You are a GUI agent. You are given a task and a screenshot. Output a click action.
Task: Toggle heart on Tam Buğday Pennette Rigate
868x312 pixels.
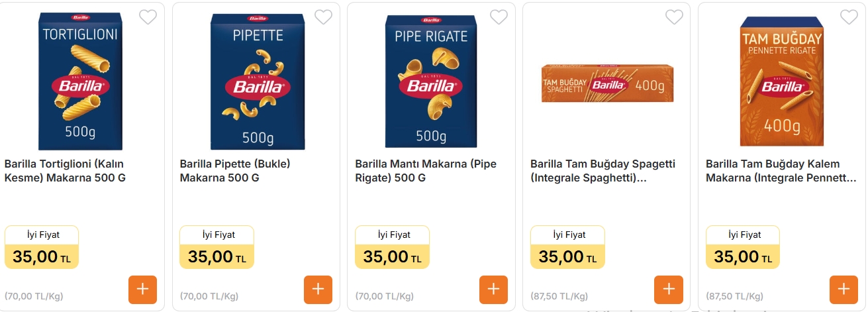(849, 17)
